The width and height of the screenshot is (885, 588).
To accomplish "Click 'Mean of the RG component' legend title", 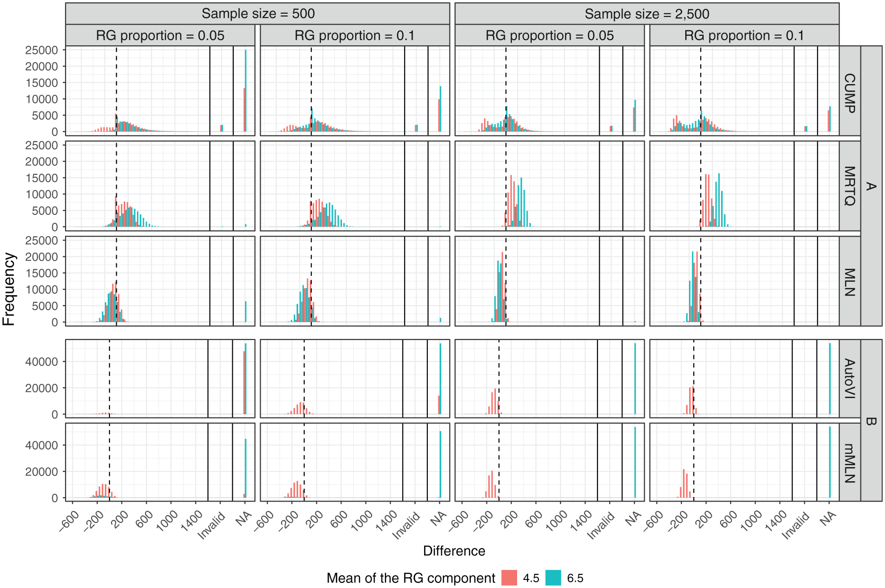I will [x=411, y=578].
